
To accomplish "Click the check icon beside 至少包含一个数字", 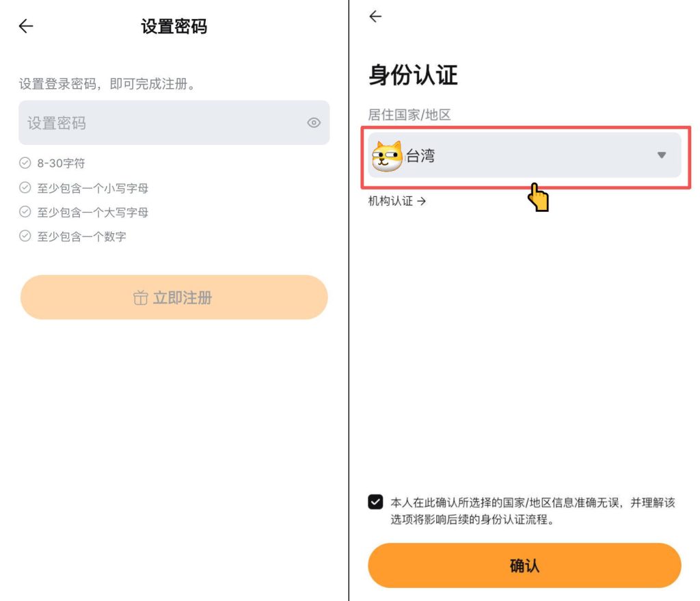I will (25, 237).
